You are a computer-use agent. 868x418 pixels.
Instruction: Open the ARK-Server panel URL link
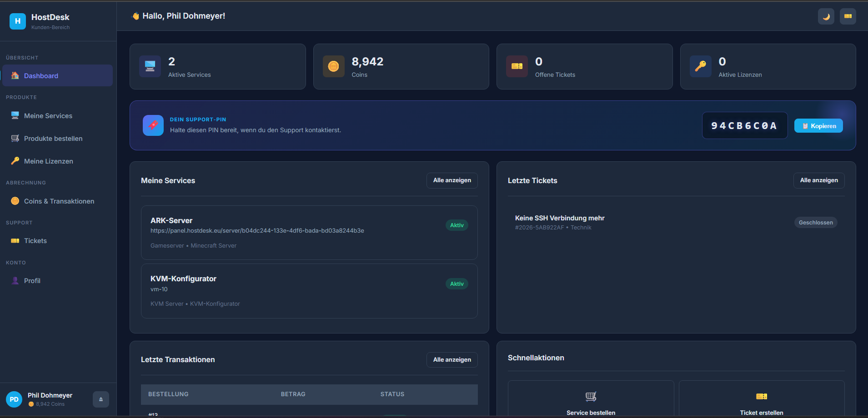click(257, 231)
